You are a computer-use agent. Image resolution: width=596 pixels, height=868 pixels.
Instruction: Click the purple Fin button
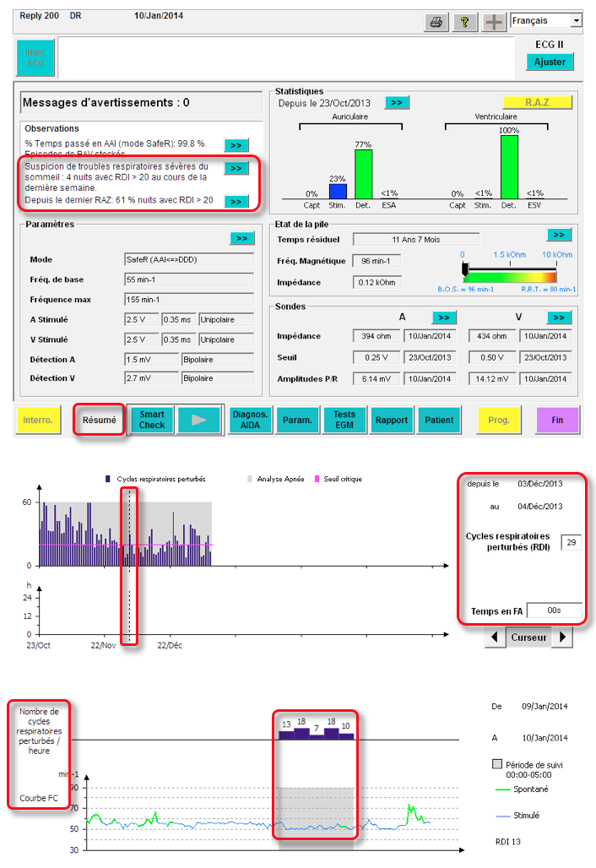pos(557,420)
